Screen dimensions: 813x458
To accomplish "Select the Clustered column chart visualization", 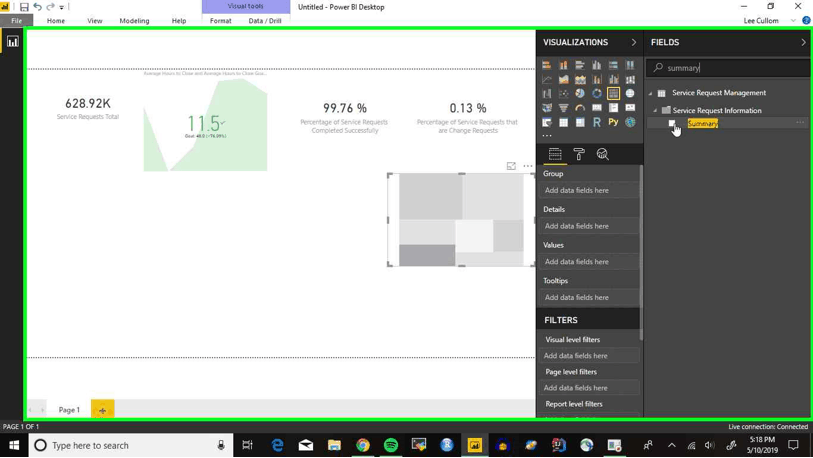I will [596, 65].
